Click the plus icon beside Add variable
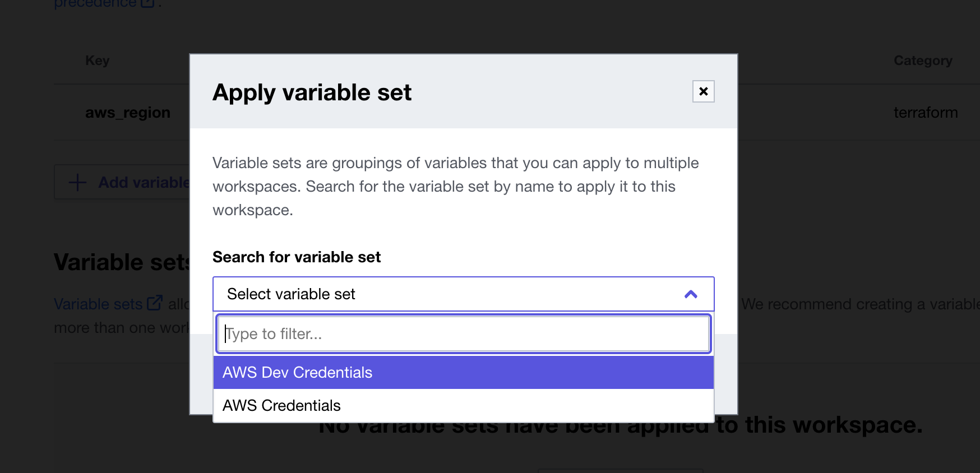The image size is (980, 473). point(77,182)
